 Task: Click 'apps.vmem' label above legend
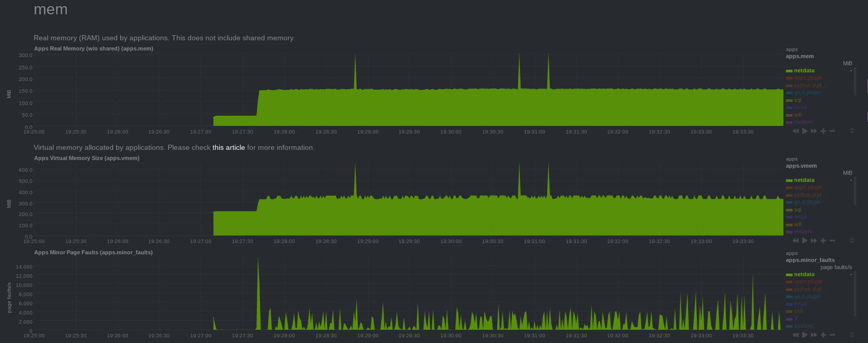(x=801, y=166)
